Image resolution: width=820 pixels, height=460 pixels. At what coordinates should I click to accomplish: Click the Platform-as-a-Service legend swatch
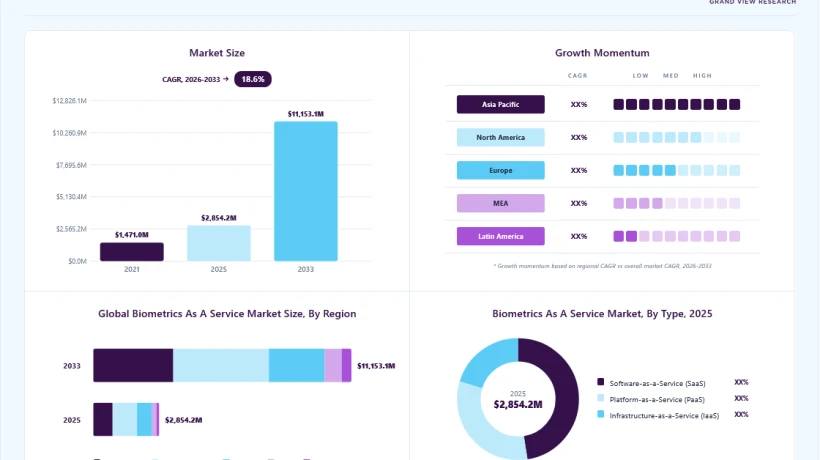coord(600,398)
